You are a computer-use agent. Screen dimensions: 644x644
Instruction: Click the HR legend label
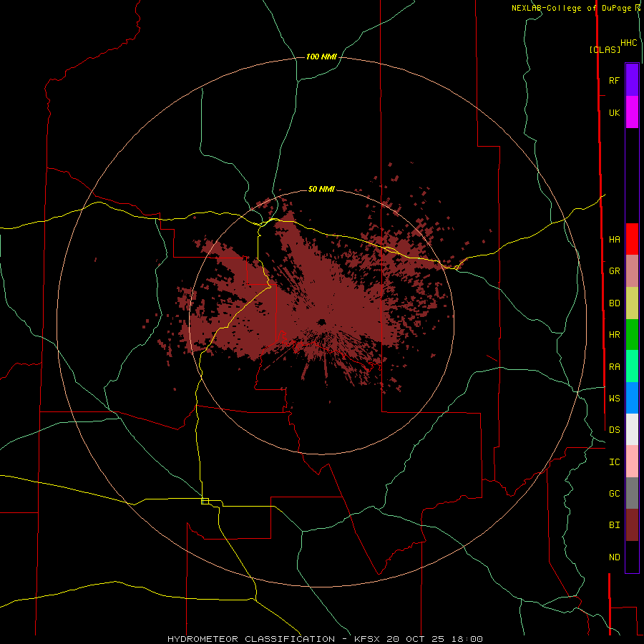point(614,335)
